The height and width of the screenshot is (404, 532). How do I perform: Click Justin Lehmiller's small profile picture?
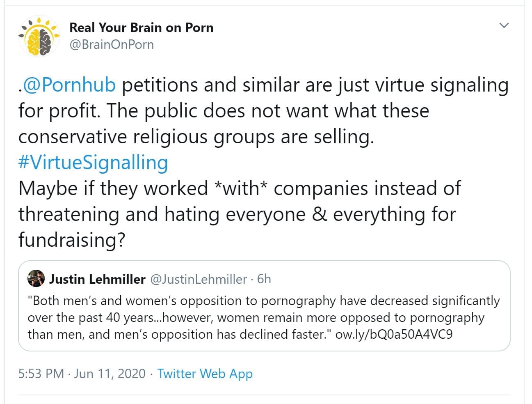pyautogui.click(x=36, y=279)
